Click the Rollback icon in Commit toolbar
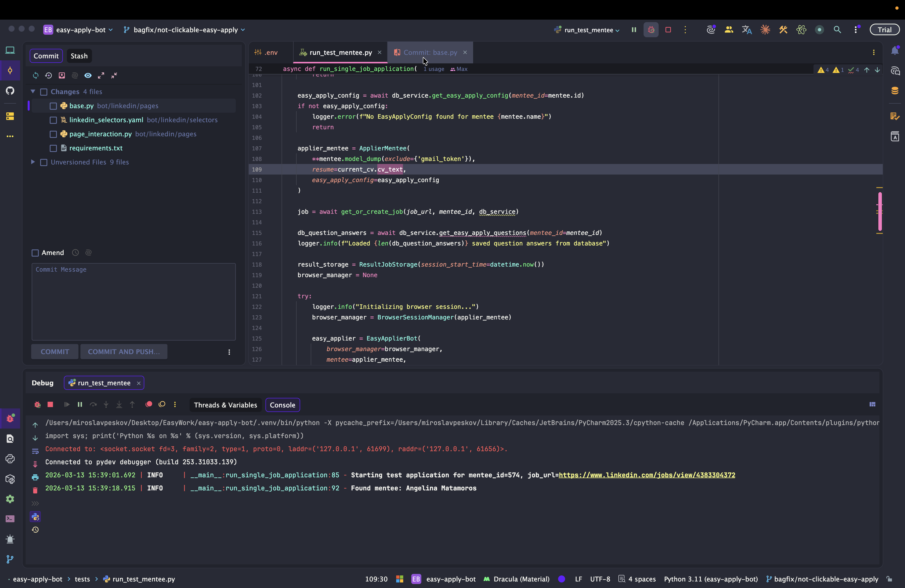This screenshot has width=905, height=588. coord(48,75)
